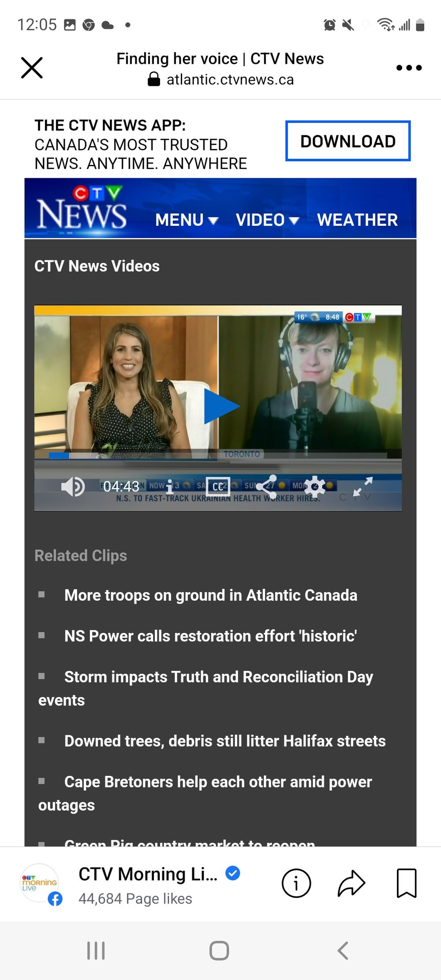
Task: Expand the VIDEO dropdown
Action: 268,220
